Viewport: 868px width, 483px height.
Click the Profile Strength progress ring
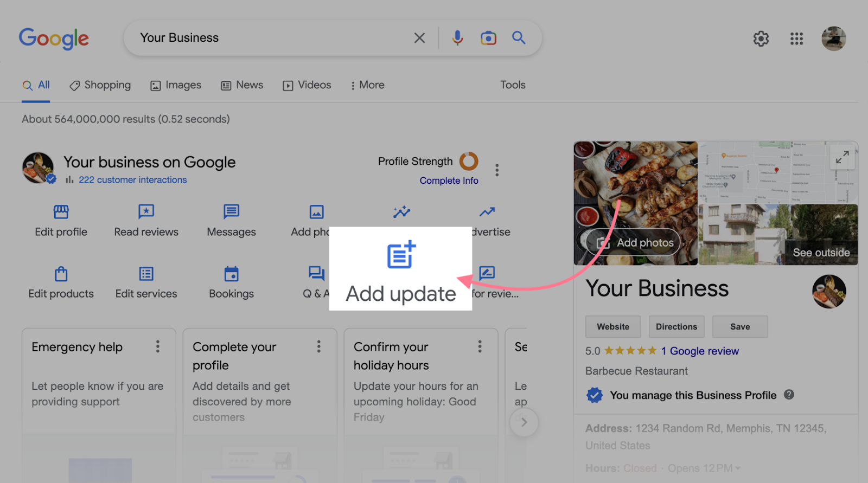click(469, 161)
